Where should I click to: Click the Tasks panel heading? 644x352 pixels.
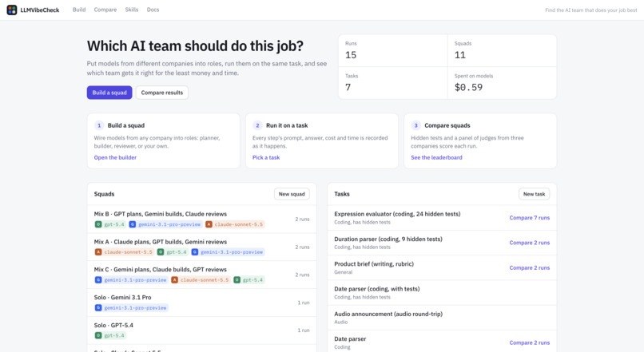(342, 194)
